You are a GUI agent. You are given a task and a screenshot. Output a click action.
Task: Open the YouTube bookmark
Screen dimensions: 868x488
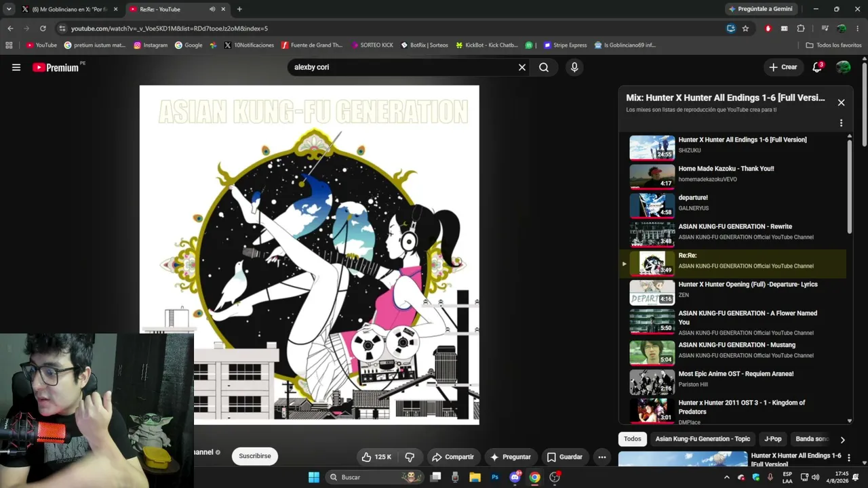point(42,45)
